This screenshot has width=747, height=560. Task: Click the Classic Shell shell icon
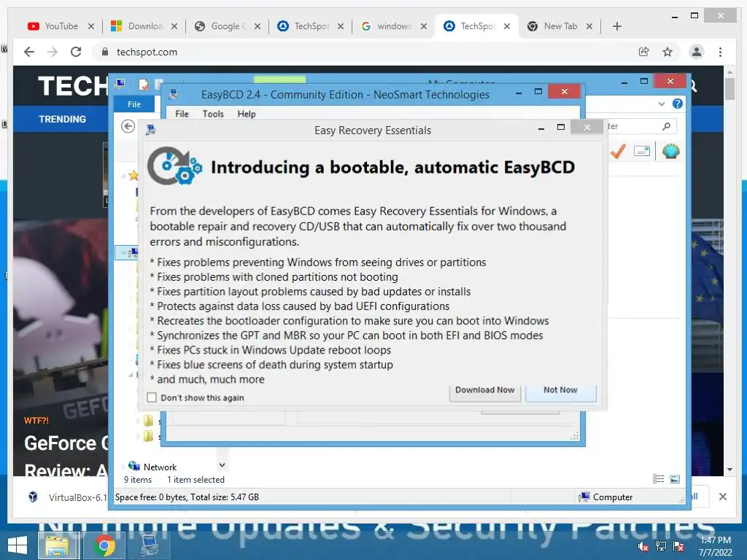[x=671, y=152]
